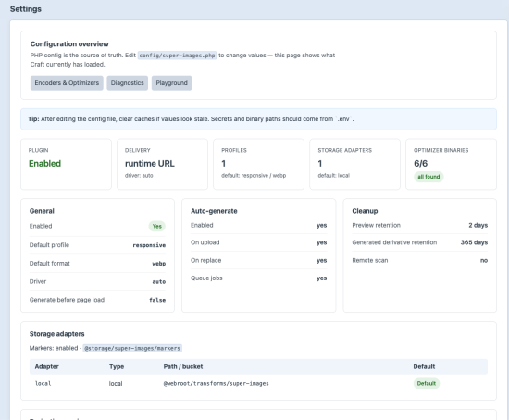Click the Settings page heading
This screenshot has width=509, height=420.
[26, 9]
